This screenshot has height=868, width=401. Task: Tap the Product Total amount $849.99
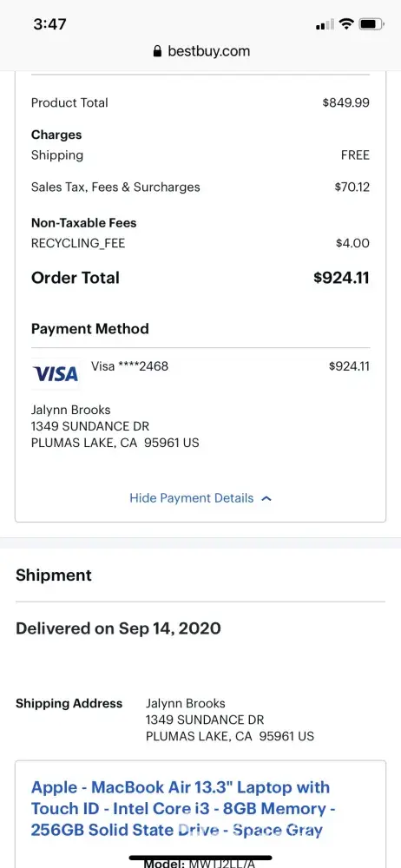pyautogui.click(x=345, y=102)
